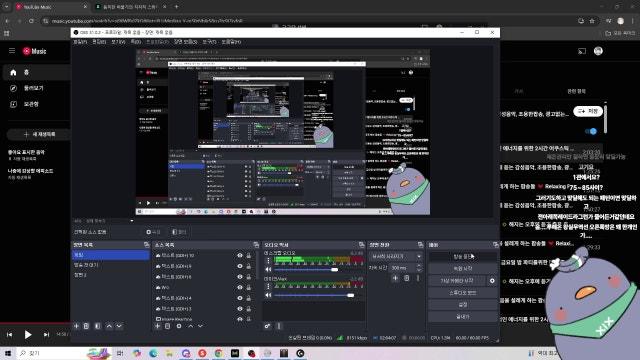This screenshot has width=640, height=360.
Task: Open YouTube Music cast icon
Action: point(582,51)
